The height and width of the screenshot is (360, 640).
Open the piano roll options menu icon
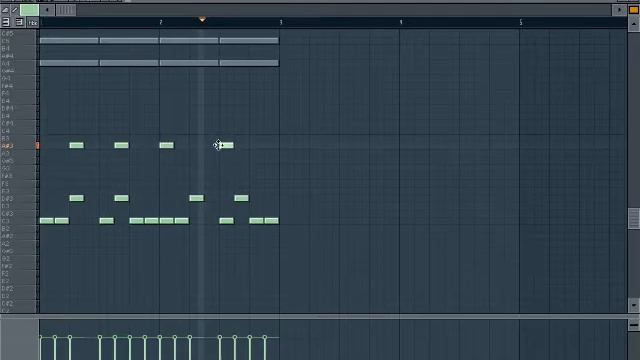pyautogui.click(x=5, y=10)
